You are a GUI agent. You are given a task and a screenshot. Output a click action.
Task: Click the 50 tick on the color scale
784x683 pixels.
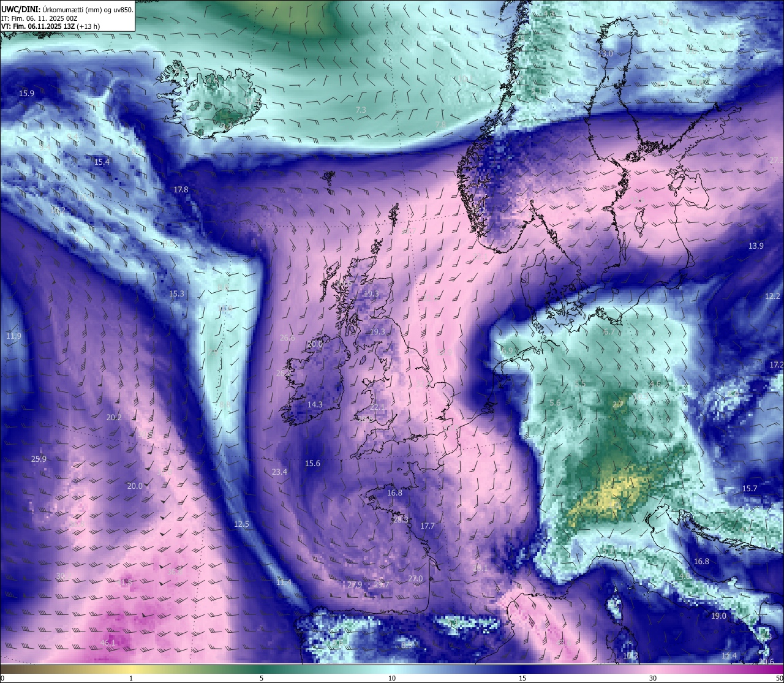[780, 678]
